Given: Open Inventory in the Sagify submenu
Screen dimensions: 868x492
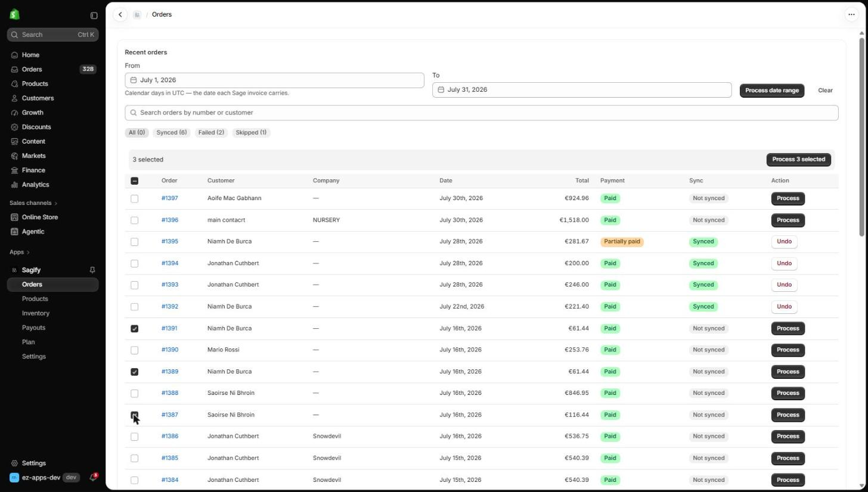Looking at the screenshot, I should (x=36, y=313).
